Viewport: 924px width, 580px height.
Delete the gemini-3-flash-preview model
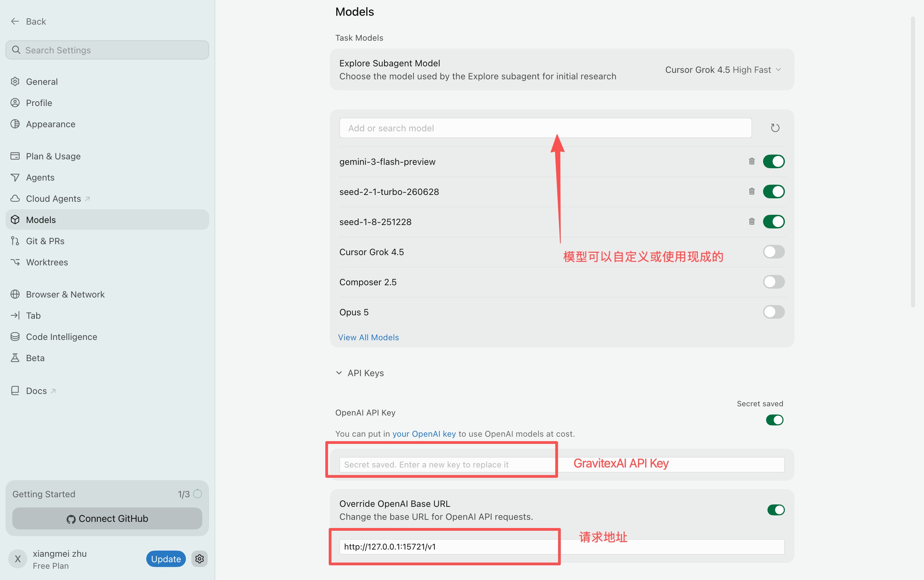click(x=751, y=161)
